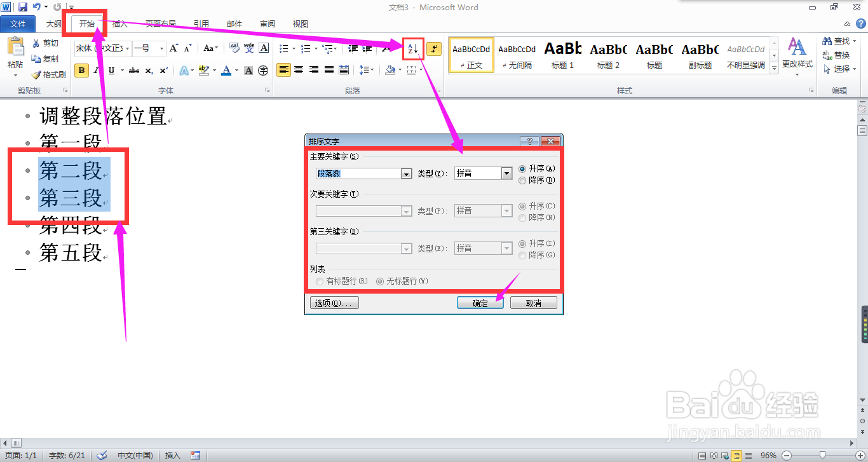868x462 pixels.
Task: Open the shading (底纹) fill icon
Action: [391, 70]
